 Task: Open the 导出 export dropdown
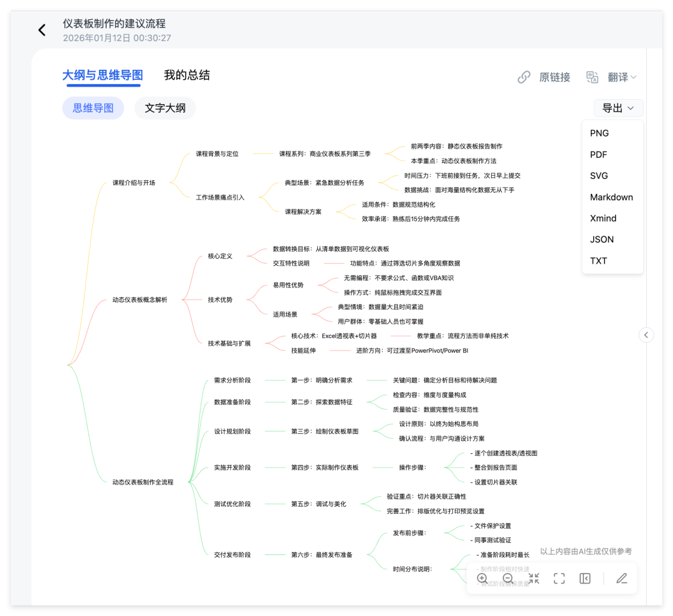coord(618,108)
